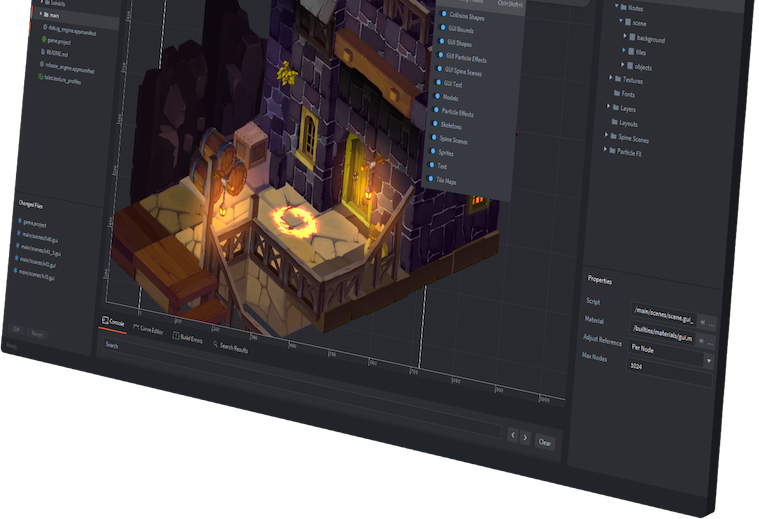Click the game.project file icon in assets
This screenshot has width=759, height=519.
45,39
